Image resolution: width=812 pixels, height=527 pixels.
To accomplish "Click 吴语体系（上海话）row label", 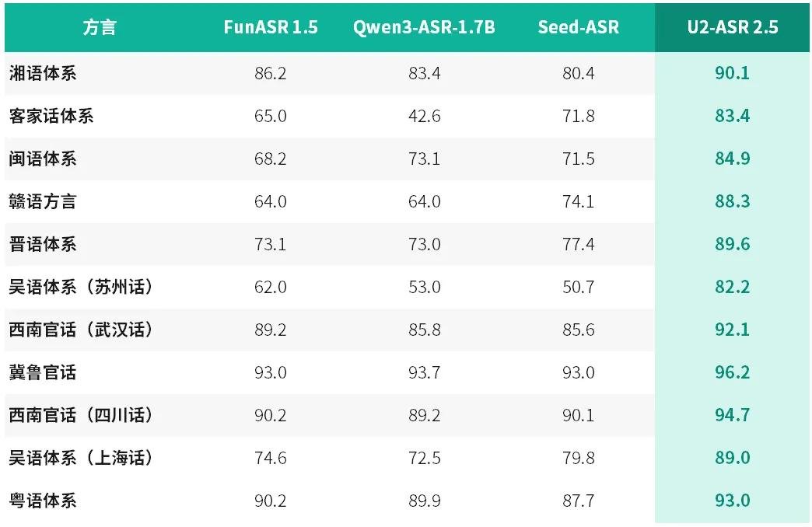I will pyautogui.click(x=81, y=458).
